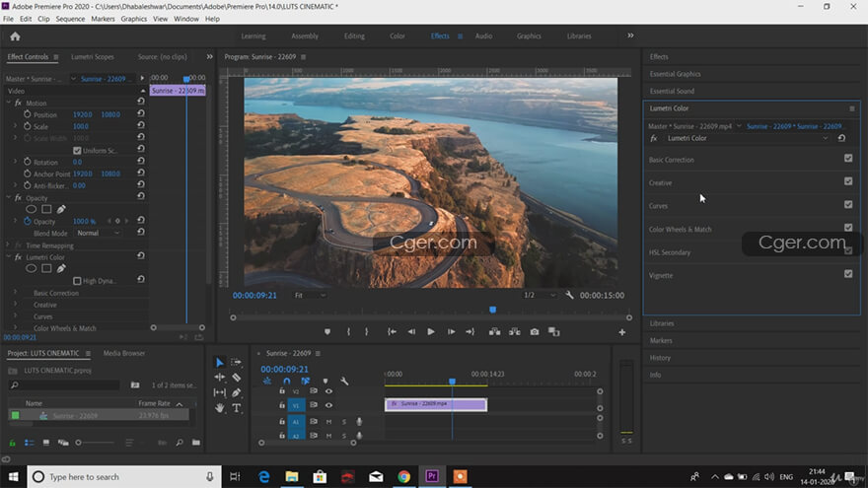Image resolution: width=868 pixels, height=488 pixels.
Task: Go to Out point
Action: (x=470, y=332)
